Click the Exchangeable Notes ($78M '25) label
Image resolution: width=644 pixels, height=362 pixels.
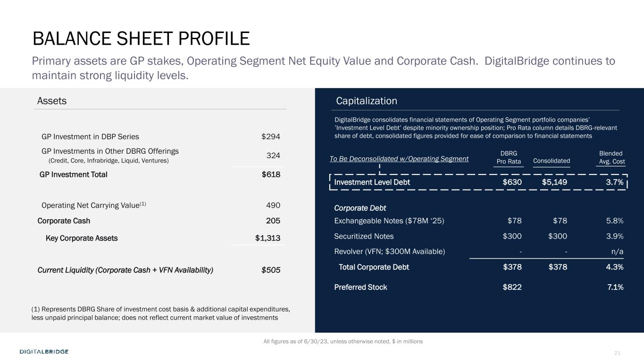point(389,221)
